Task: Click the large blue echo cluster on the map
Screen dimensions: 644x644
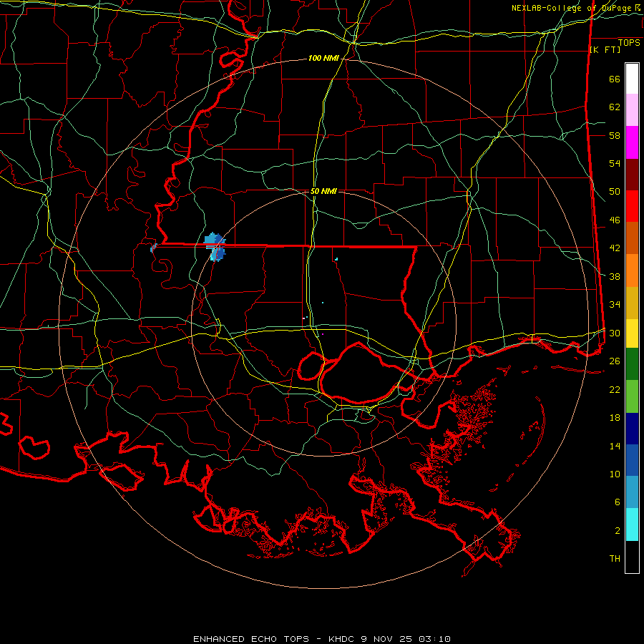Action: click(x=215, y=246)
